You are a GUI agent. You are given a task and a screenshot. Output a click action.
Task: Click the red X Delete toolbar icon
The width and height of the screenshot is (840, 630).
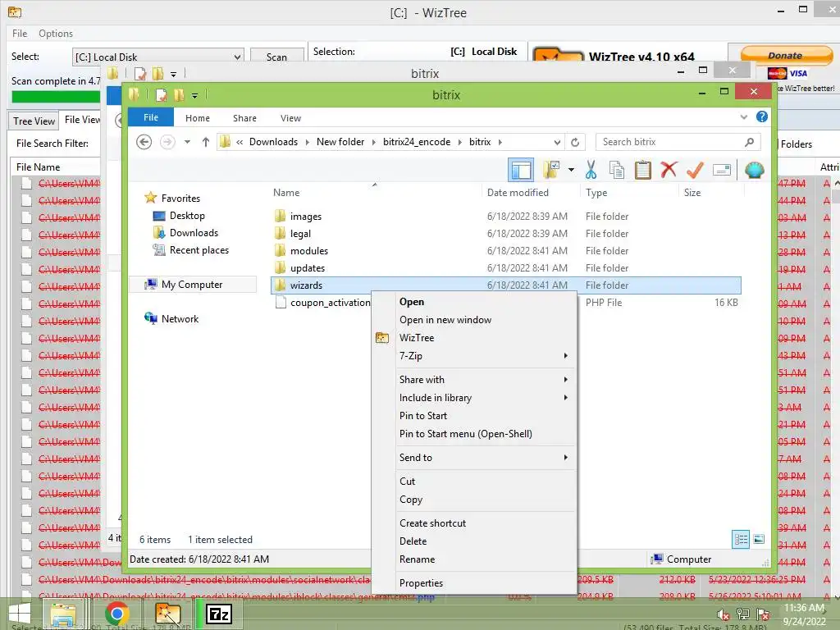coord(669,171)
